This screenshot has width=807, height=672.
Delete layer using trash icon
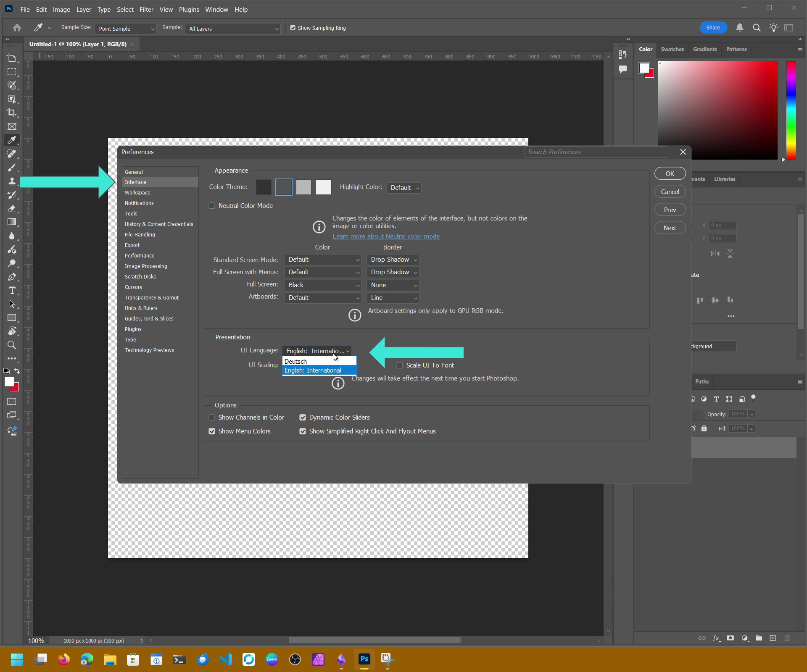(x=787, y=638)
